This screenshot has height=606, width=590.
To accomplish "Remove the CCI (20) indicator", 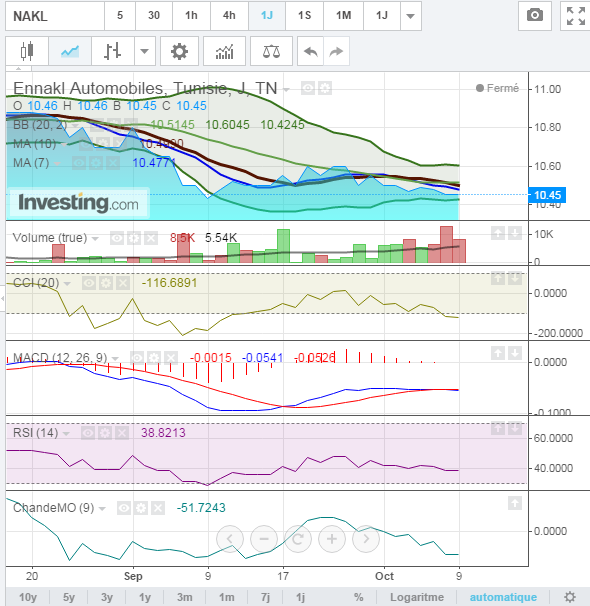I will (123, 284).
